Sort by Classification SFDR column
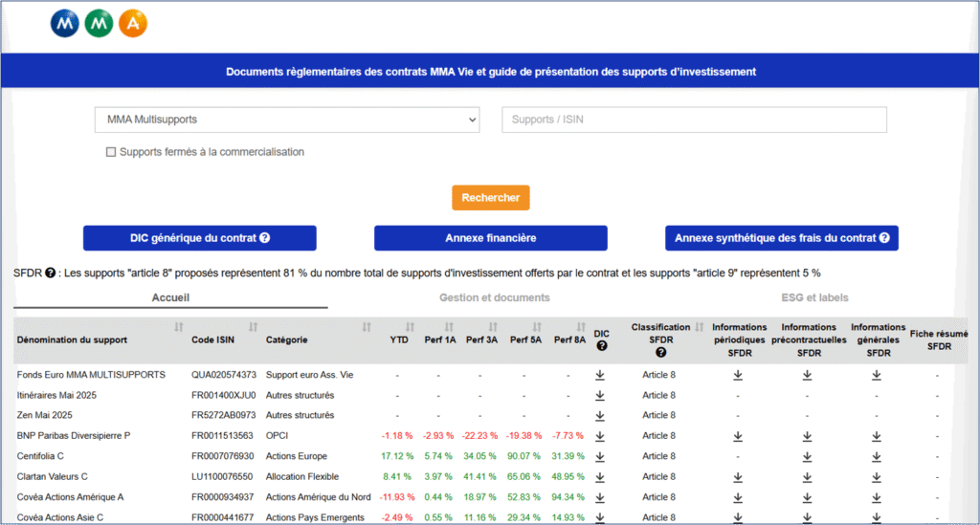 (x=700, y=327)
